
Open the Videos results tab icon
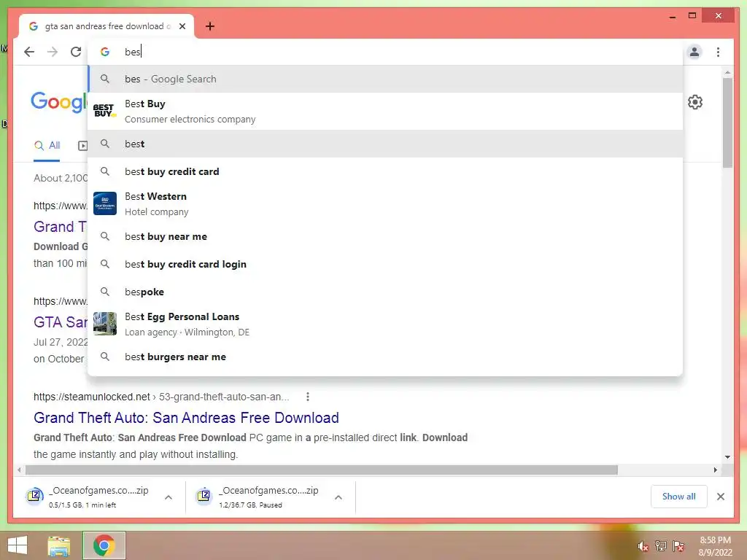[83, 146]
